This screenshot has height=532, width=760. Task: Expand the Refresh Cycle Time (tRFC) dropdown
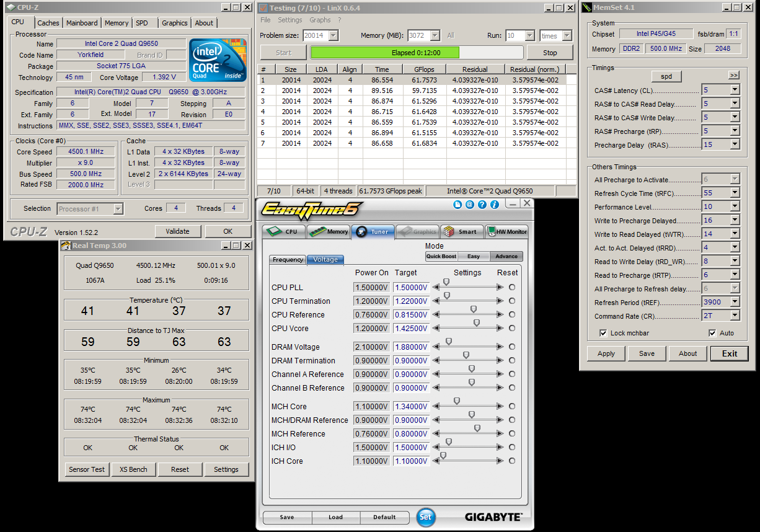(735, 193)
